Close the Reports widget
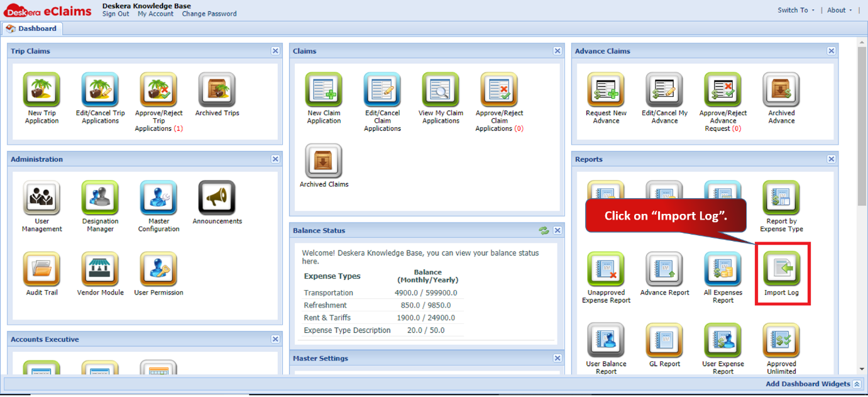This screenshot has height=397, width=868. click(832, 159)
